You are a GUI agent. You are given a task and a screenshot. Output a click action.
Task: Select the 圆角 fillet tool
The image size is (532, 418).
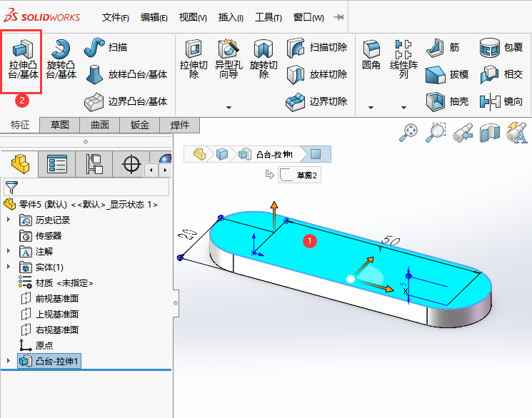(x=371, y=55)
